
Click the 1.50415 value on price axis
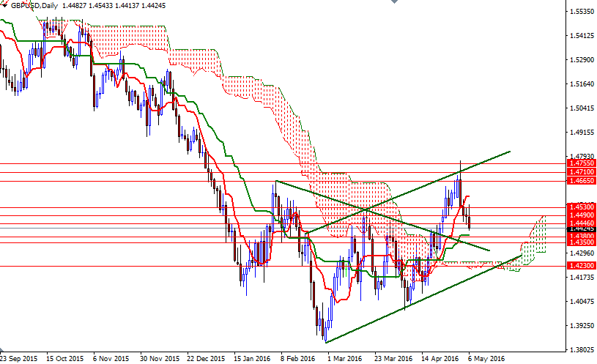tap(584, 108)
